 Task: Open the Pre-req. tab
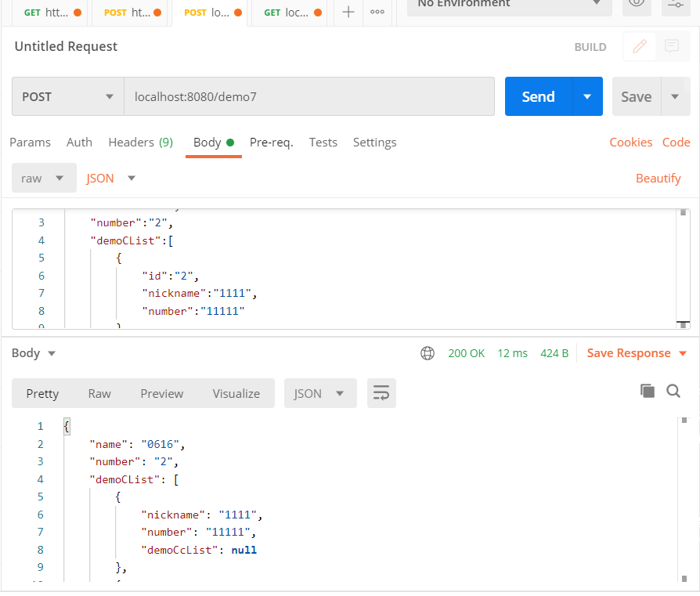pos(272,142)
